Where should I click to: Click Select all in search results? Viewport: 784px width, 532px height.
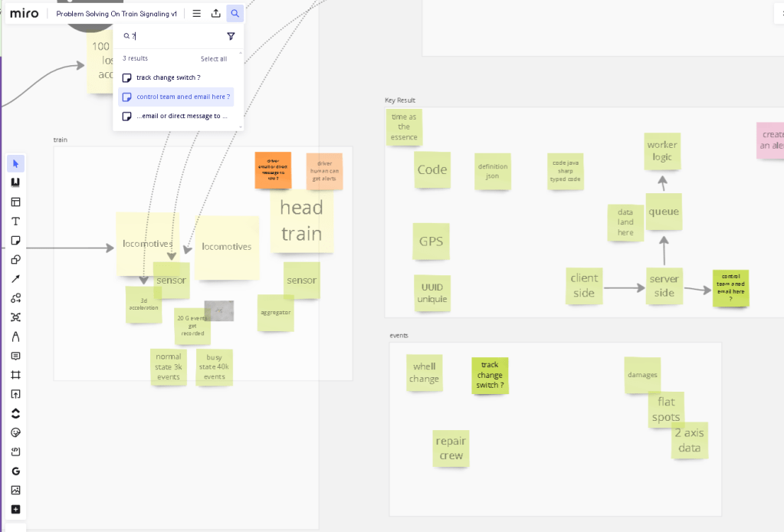point(214,59)
